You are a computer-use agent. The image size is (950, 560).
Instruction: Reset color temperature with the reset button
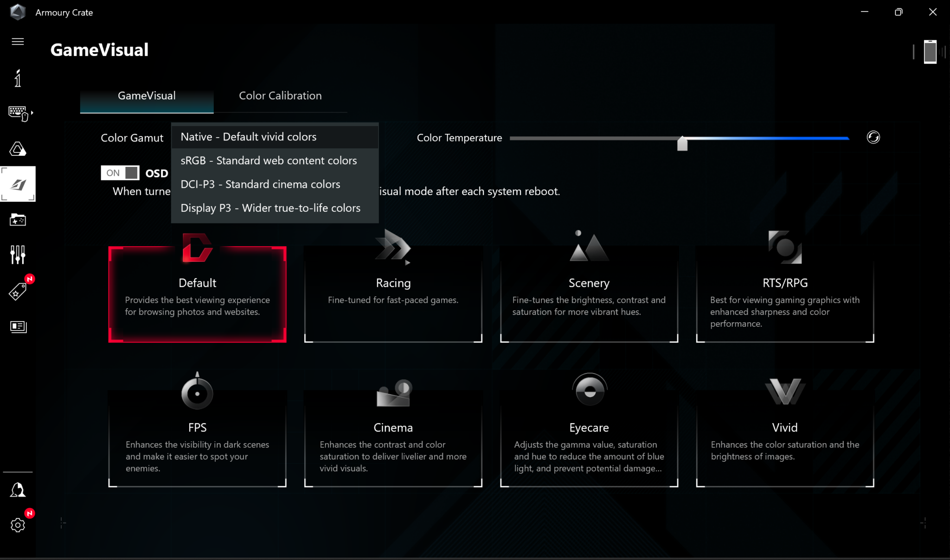874,138
